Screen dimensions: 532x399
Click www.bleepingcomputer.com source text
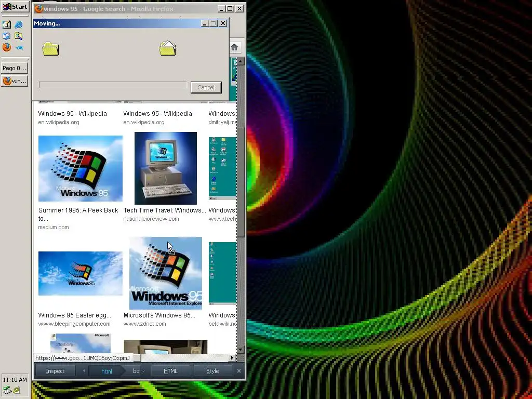coord(74,324)
